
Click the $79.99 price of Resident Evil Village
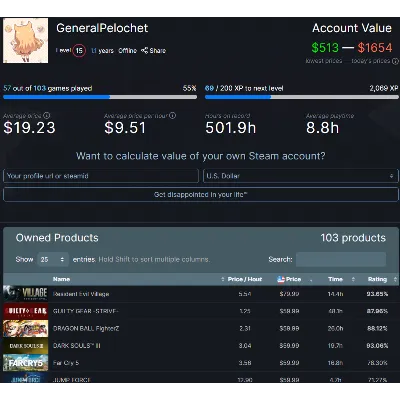click(x=289, y=294)
